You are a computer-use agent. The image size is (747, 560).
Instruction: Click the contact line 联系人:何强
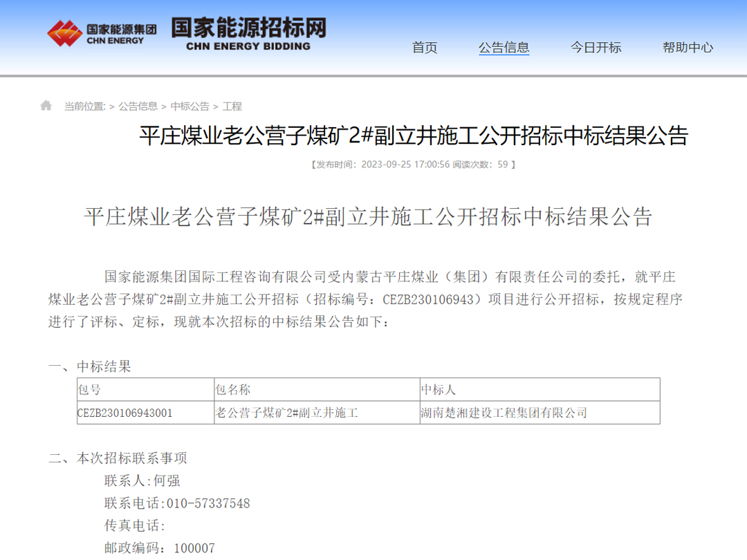tap(142, 480)
